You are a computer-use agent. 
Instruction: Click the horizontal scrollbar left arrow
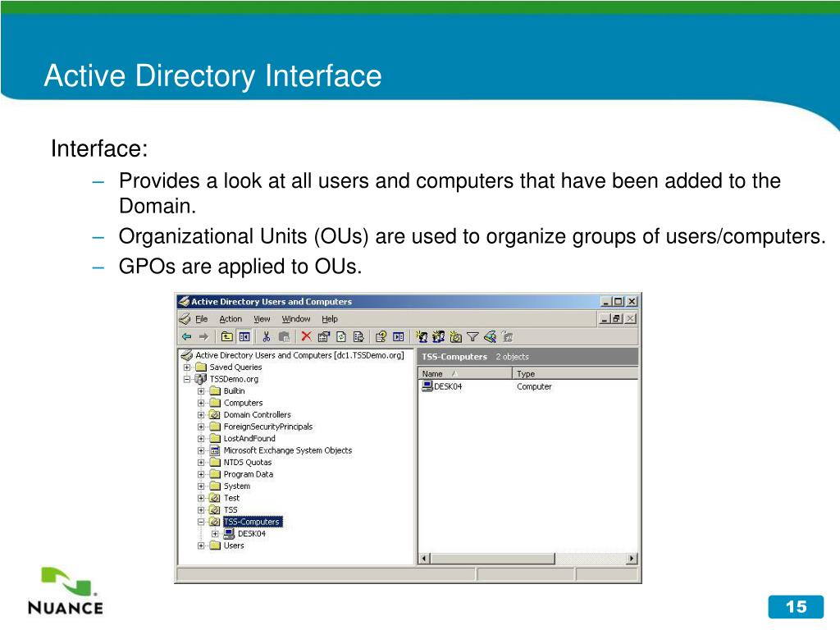pos(424,559)
